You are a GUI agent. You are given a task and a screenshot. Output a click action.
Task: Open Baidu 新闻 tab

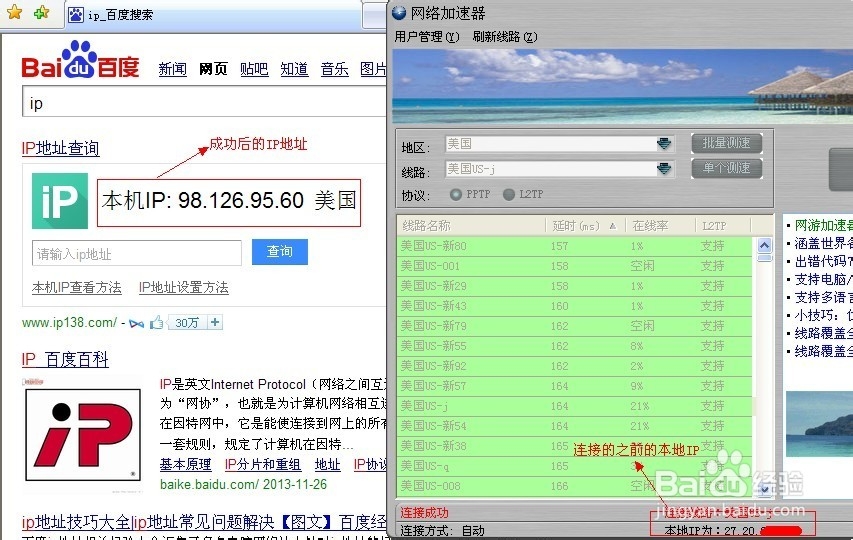coord(172,69)
